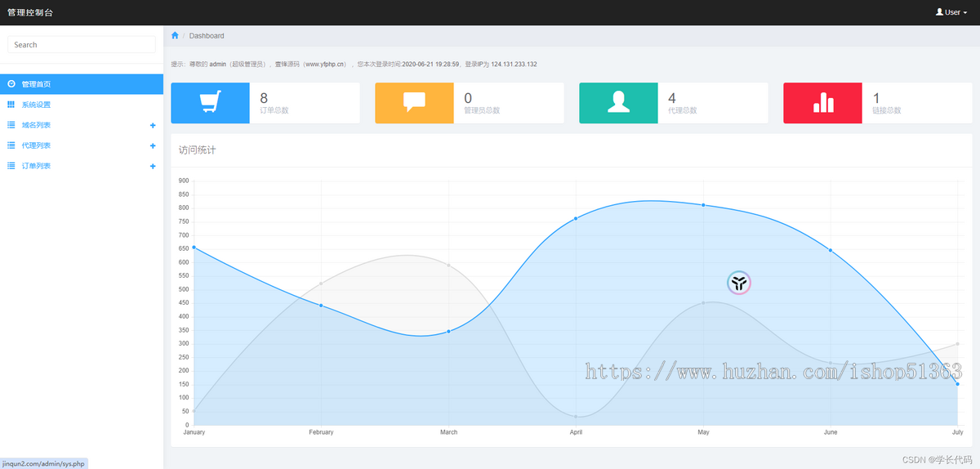Click gray data point for April

coord(576,417)
